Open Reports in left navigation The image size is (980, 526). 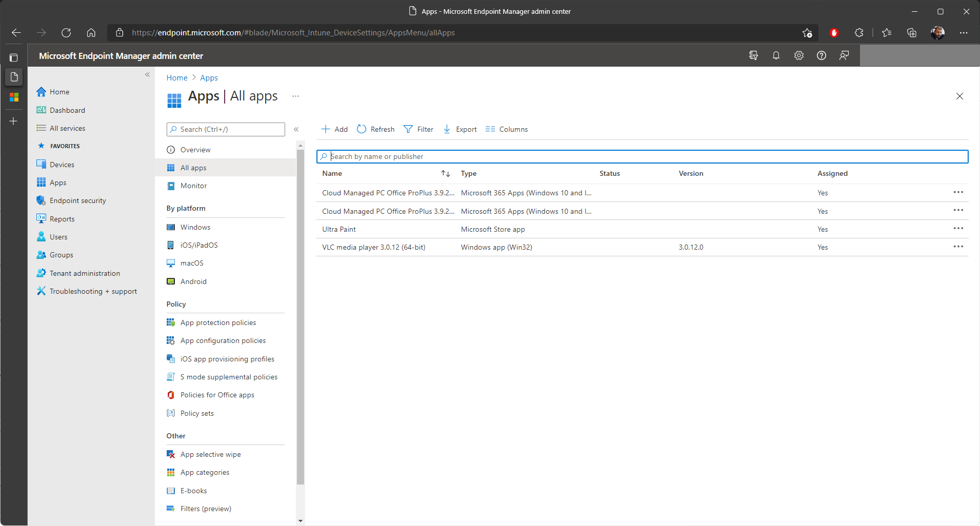click(55, 219)
